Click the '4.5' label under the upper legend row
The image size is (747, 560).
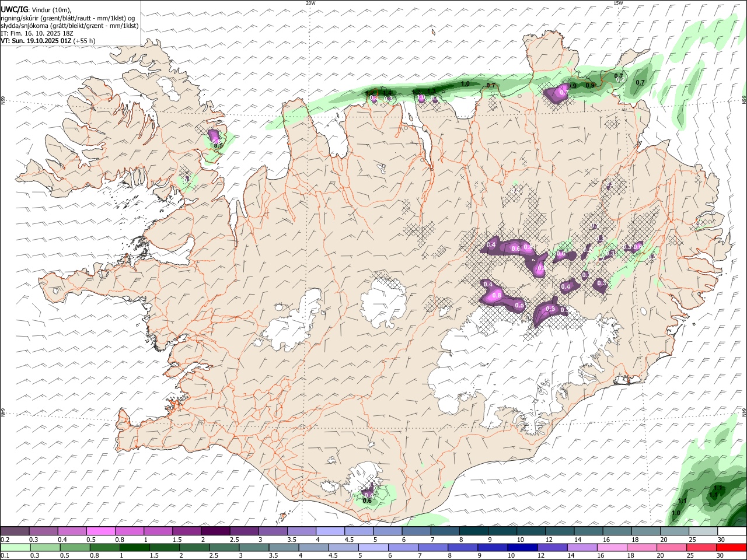point(349,540)
